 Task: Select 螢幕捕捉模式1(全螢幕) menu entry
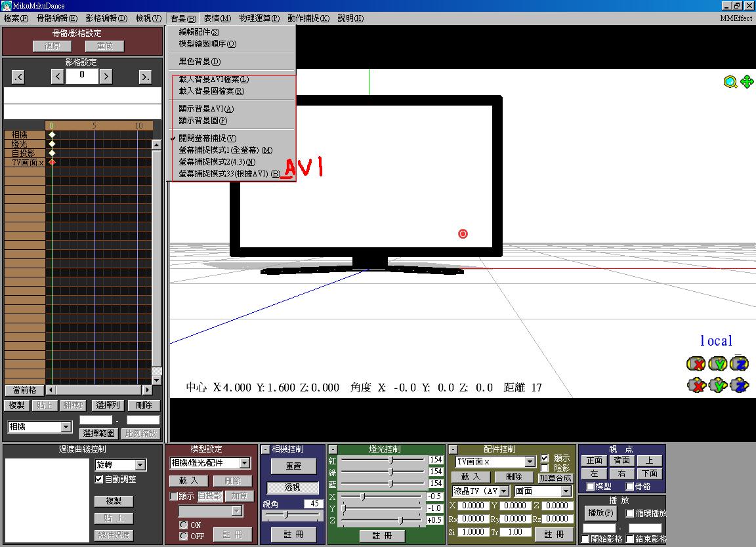point(226,150)
